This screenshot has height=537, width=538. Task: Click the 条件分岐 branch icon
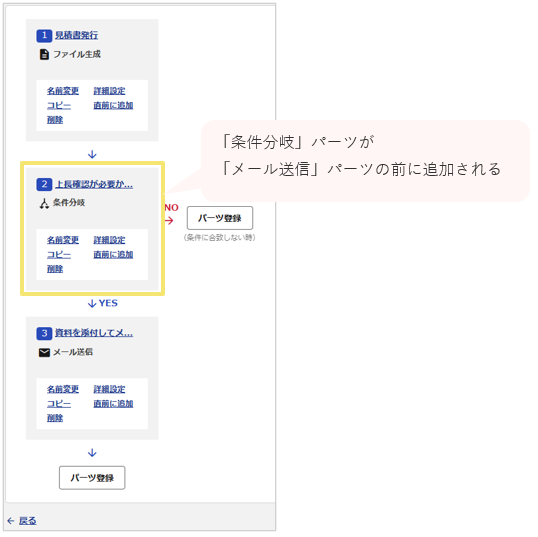coord(44,204)
